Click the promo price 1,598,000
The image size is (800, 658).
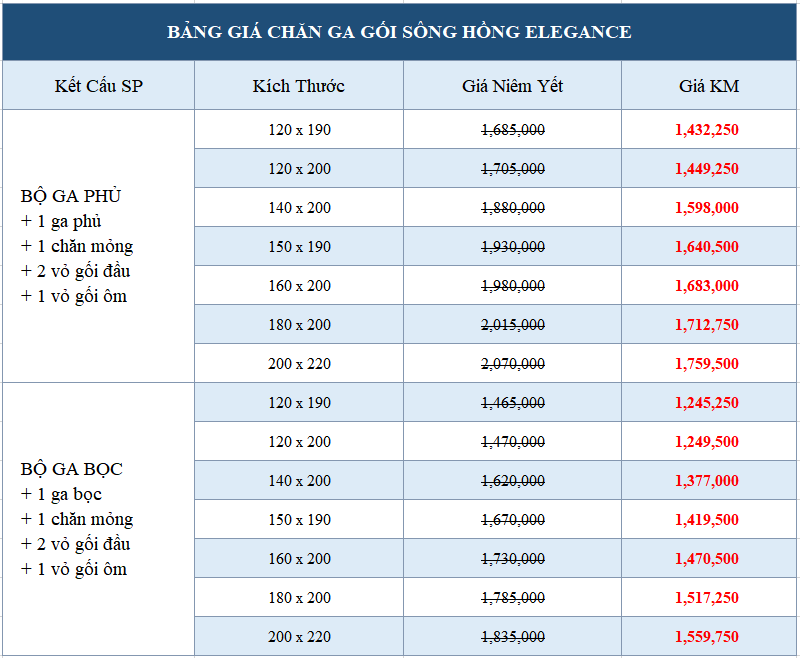[x=709, y=208]
